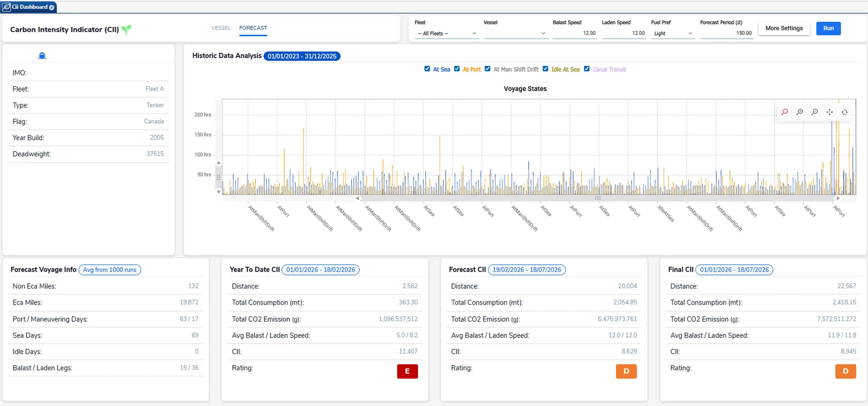Image resolution: width=868 pixels, height=406 pixels.
Task: Disable the Canal Transit checkbox
Action: pos(587,69)
